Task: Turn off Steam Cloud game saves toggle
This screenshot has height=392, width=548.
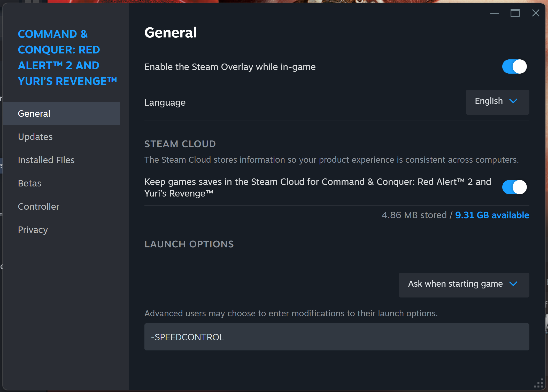Action: (x=514, y=187)
